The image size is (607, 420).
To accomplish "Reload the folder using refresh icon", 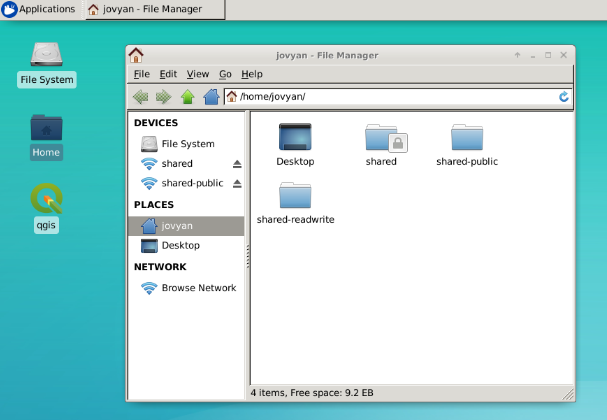I will 564,97.
